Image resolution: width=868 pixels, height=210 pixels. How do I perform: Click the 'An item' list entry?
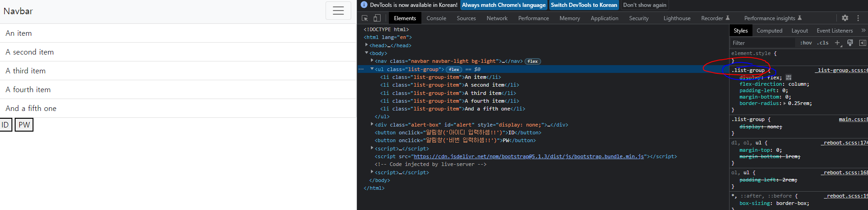(x=178, y=33)
